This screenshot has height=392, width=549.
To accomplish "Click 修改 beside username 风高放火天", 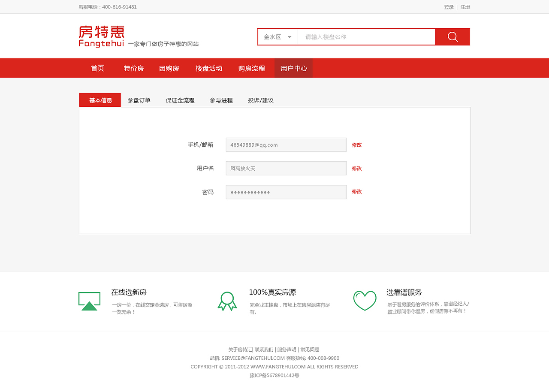I will (x=357, y=168).
